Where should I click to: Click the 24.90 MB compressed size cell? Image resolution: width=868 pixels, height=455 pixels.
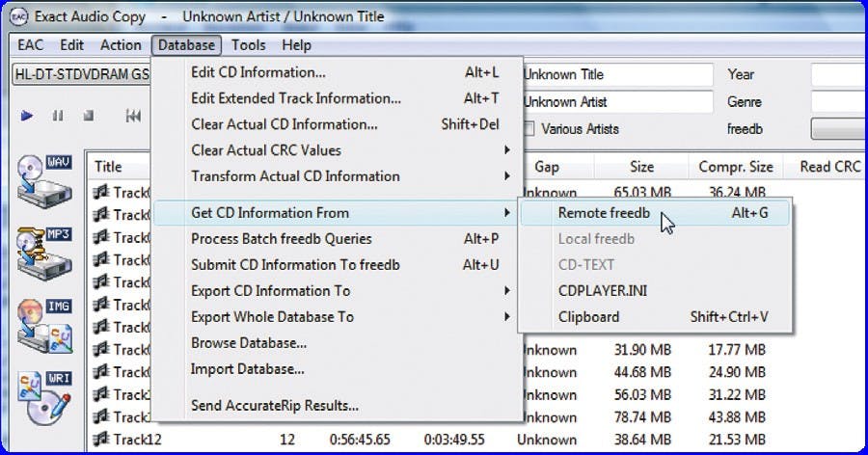point(737,372)
